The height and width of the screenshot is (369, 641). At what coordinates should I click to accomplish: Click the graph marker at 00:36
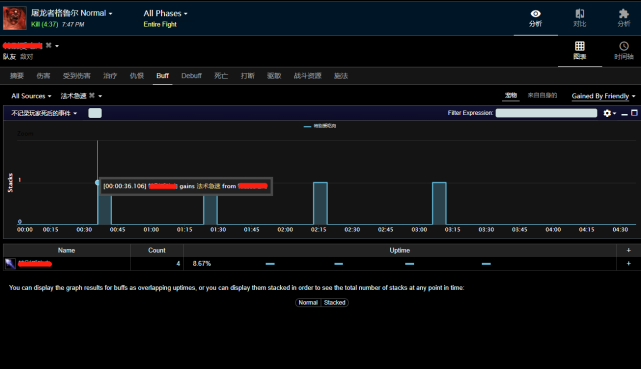(x=97, y=183)
